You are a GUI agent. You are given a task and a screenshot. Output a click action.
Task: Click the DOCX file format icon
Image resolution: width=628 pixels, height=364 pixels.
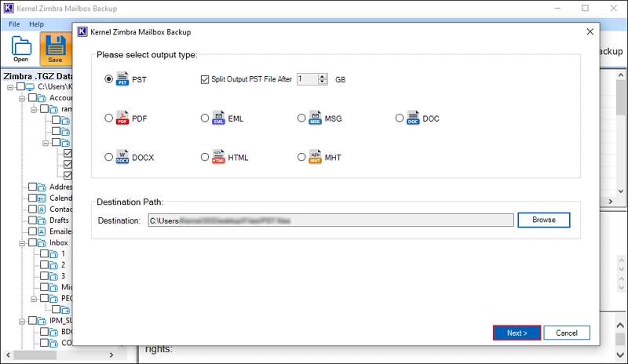(122, 157)
